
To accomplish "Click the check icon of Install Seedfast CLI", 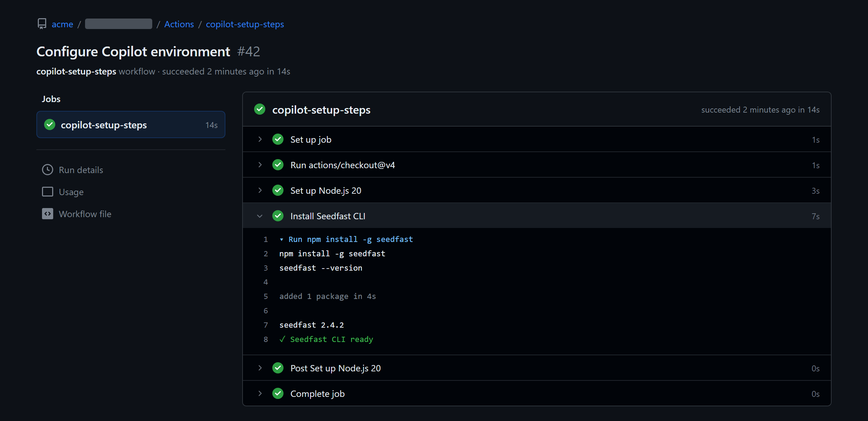I will point(278,216).
